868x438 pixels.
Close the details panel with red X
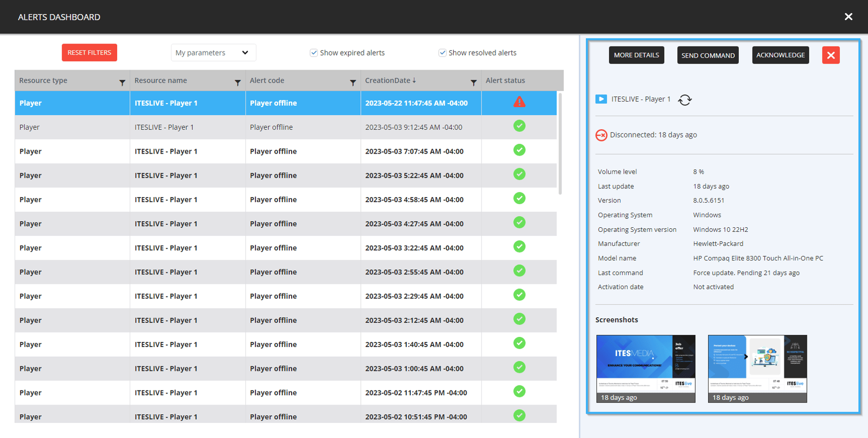pos(831,55)
